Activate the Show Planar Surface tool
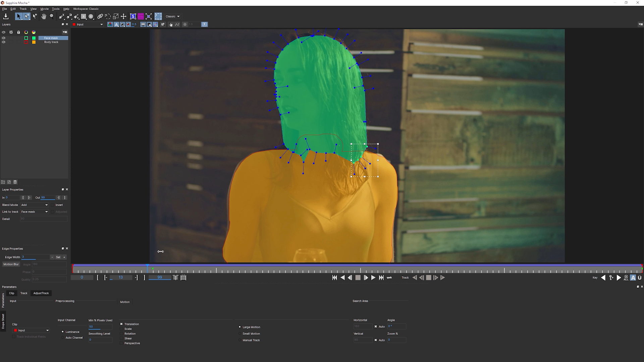Image resolution: width=644 pixels, height=362 pixels. point(133,16)
